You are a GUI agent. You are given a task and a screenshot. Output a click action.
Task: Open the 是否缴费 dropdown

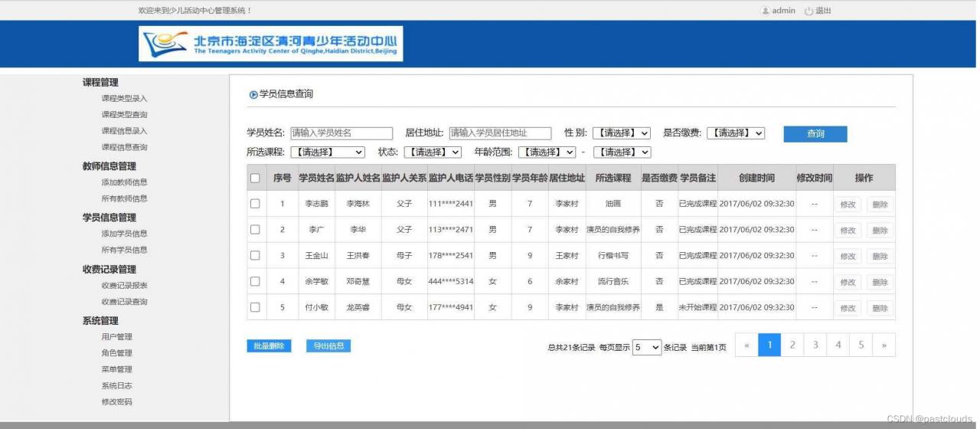point(736,133)
